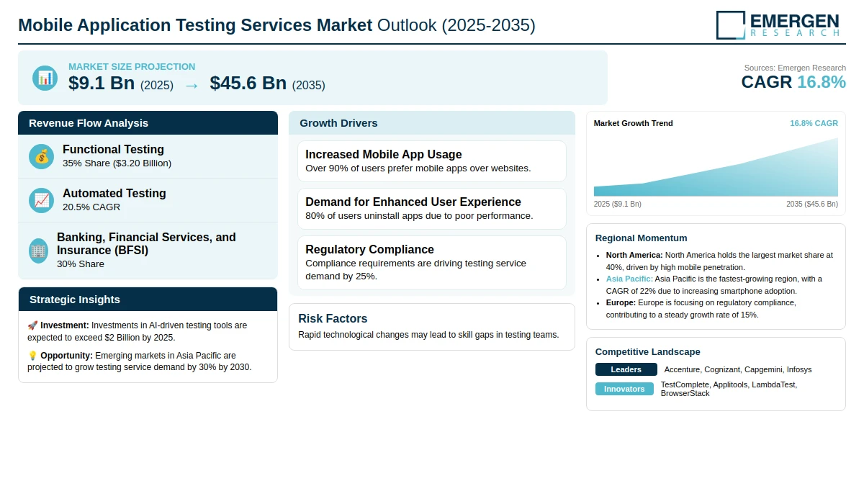Select the Regulatory Compliance card
This screenshot has height=504, width=864.
point(432,263)
